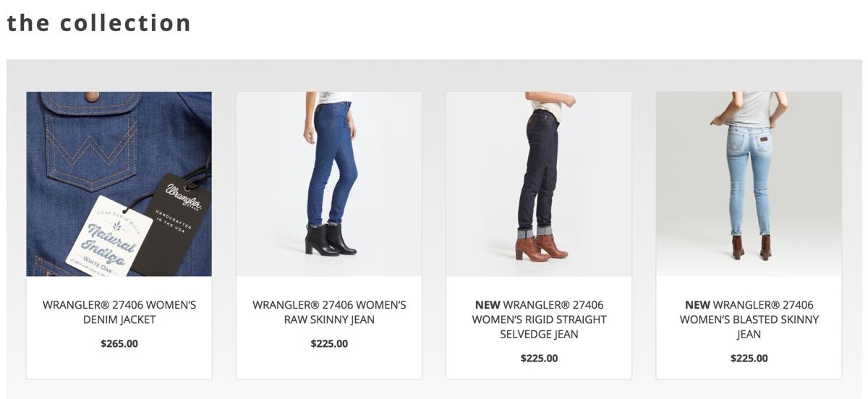Click "the collection" heading
This screenshot has height=399, width=868.
pos(99,22)
